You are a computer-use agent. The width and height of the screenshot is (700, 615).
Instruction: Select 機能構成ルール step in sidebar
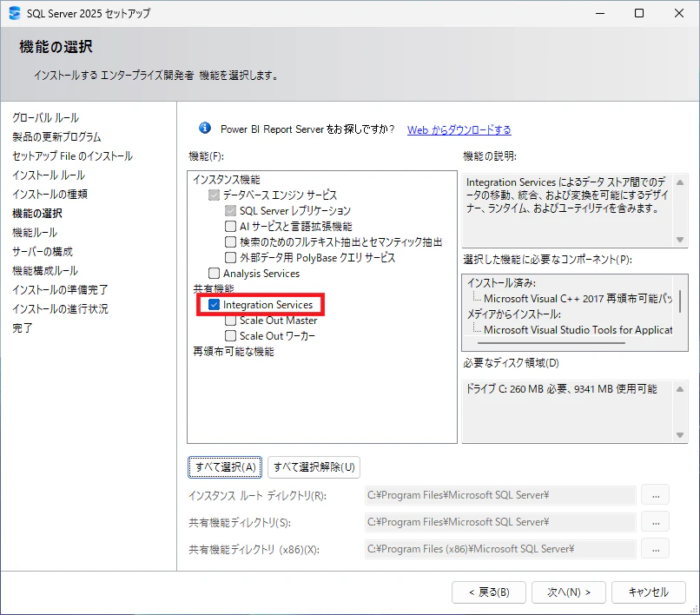pos(45,271)
